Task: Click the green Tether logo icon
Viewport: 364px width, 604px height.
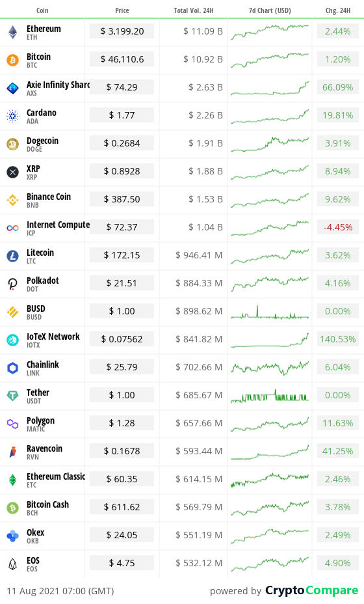Action: [x=13, y=396]
